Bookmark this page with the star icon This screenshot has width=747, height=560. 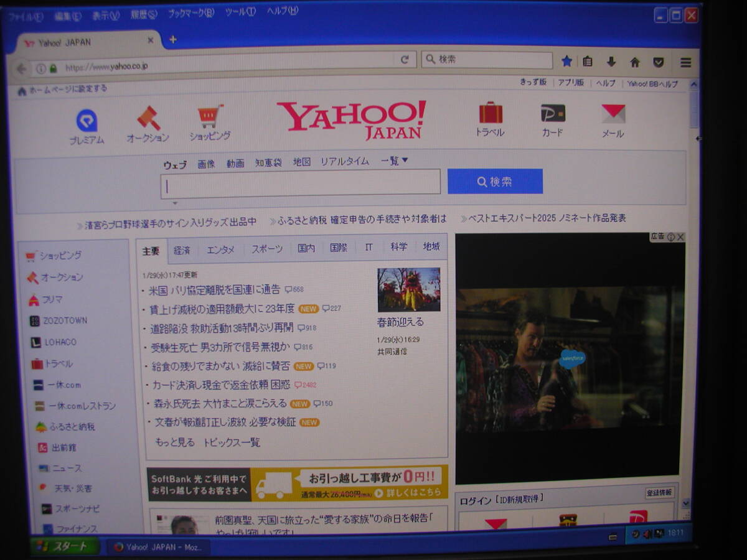click(x=566, y=61)
